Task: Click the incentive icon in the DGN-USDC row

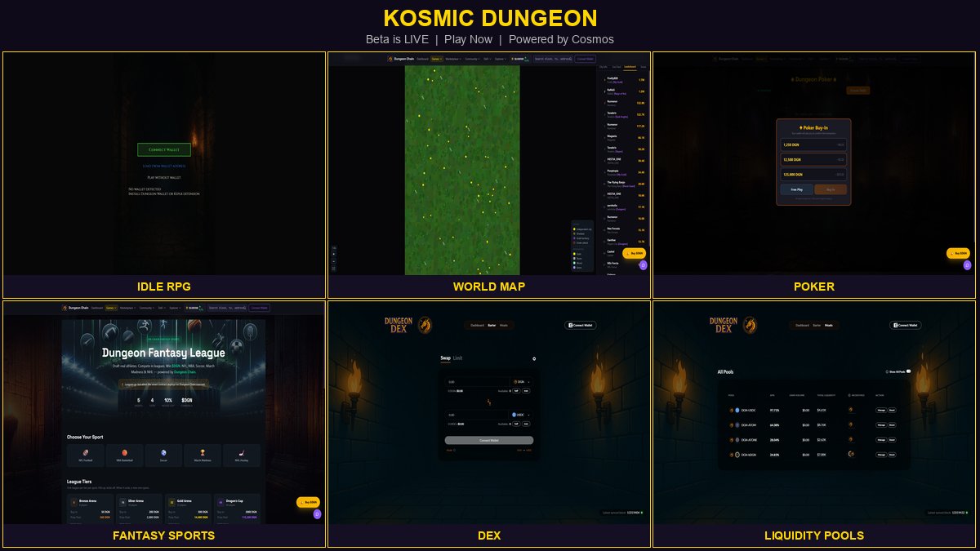Action: [851, 410]
